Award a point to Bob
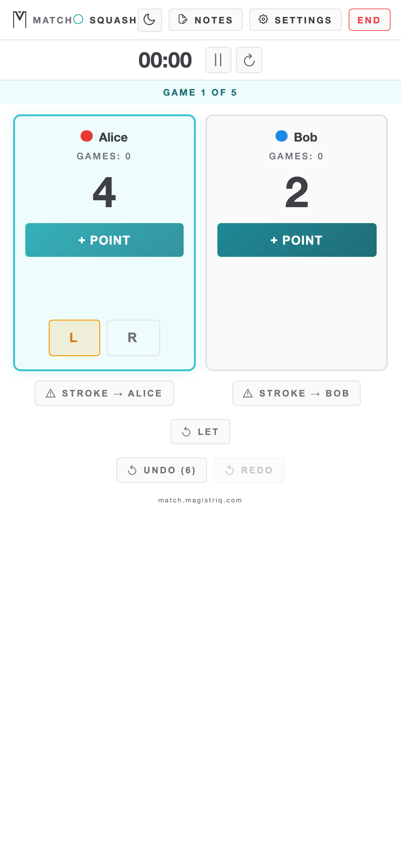The width and height of the screenshot is (401, 868). pyautogui.click(x=297, y=240)
